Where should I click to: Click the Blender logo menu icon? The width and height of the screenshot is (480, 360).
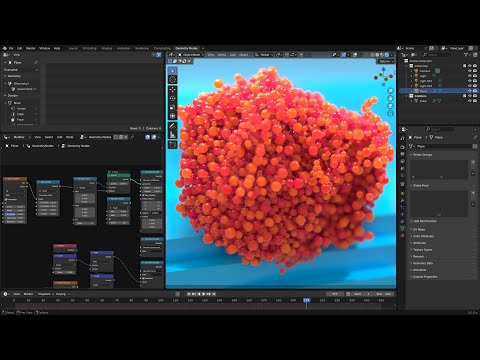[5, 48]
